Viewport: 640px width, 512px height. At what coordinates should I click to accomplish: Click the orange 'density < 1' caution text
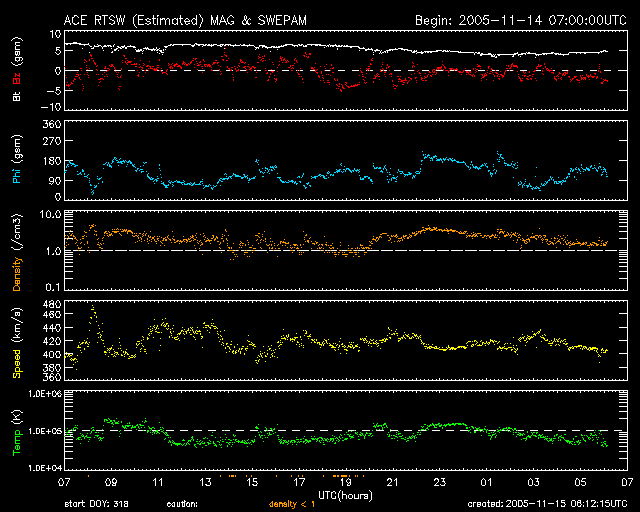pyautogui.click(x=292, y=504)
